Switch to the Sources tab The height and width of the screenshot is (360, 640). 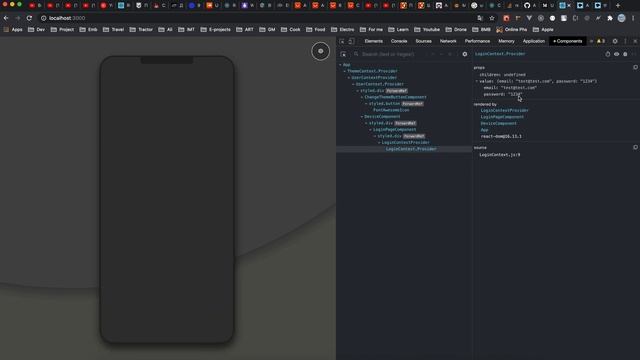click(x=423, y=41)
